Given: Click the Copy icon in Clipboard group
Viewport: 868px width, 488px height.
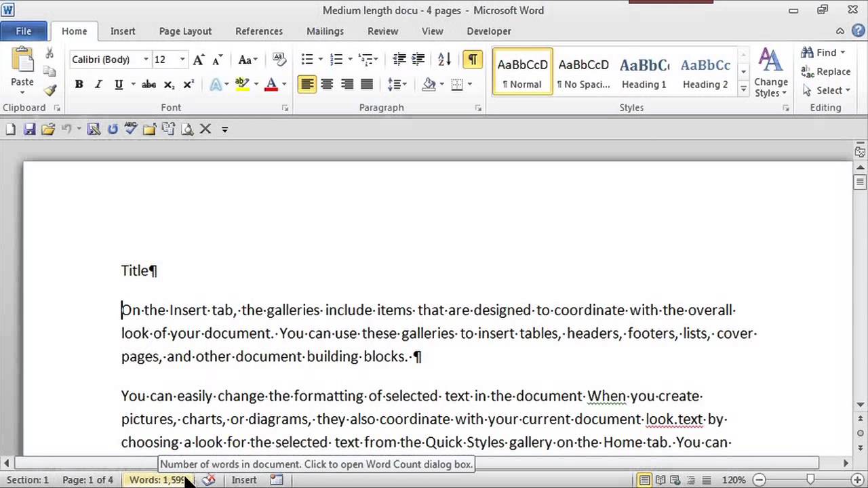Looking at the screenshot, I should click(50, 71).
